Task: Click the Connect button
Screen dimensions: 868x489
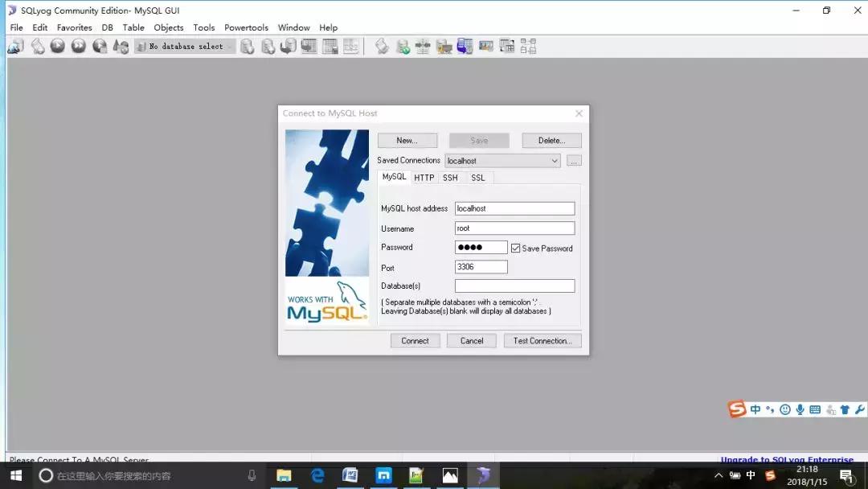Action: [x=415, y=341]
